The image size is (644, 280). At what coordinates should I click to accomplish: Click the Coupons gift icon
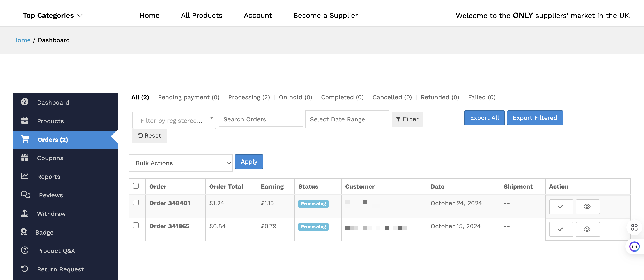click(25, 158)
